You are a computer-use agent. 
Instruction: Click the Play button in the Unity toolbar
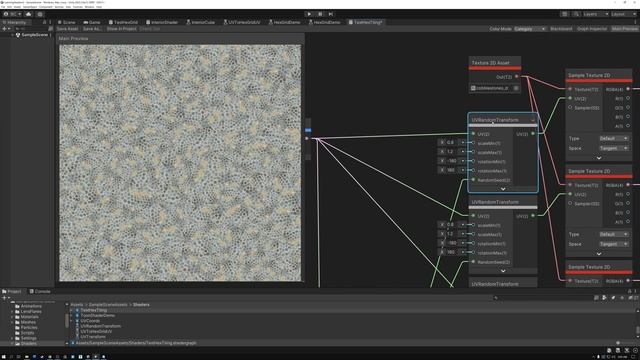[x=309, y=14]
